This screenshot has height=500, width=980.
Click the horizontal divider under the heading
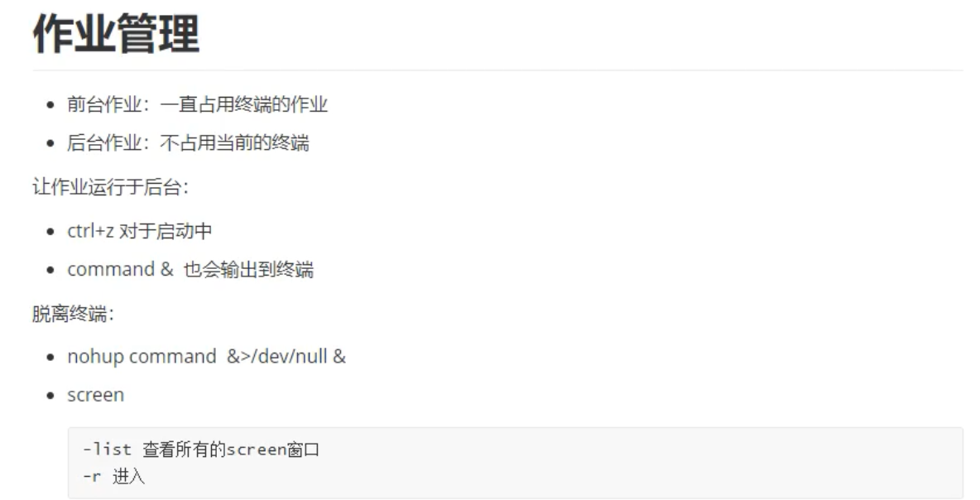coord(497,70)
